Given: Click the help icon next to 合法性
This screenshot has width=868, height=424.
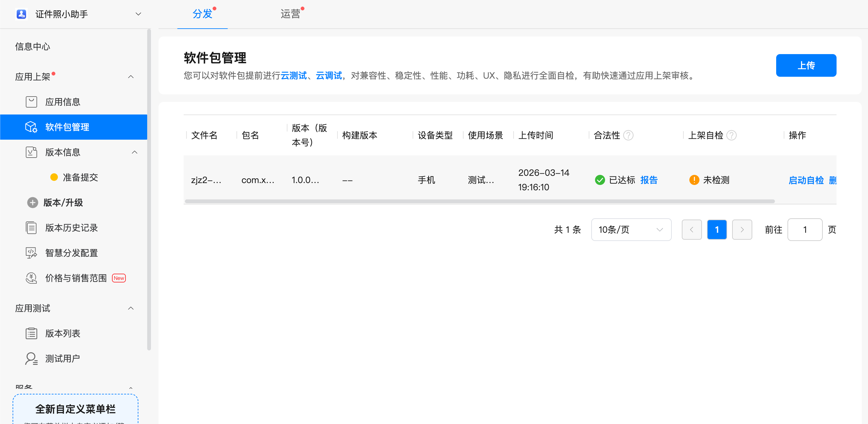Looking at the screenshot, I should click(628, 136).
